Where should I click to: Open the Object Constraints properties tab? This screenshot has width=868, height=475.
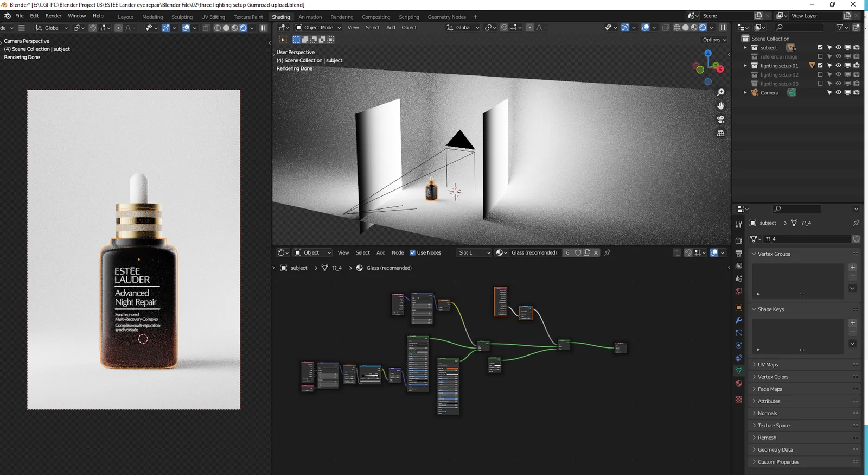pyautogui.click(x=738, y=358)
